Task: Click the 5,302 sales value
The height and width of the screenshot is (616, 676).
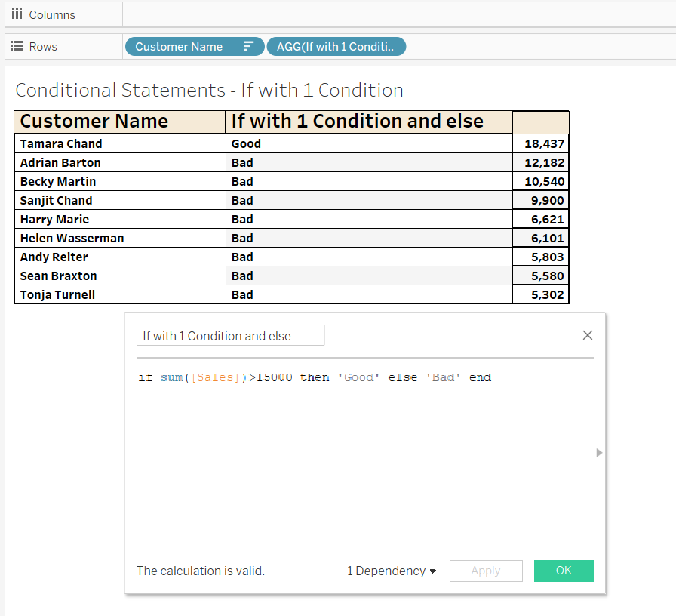Action: click(548, 295)
